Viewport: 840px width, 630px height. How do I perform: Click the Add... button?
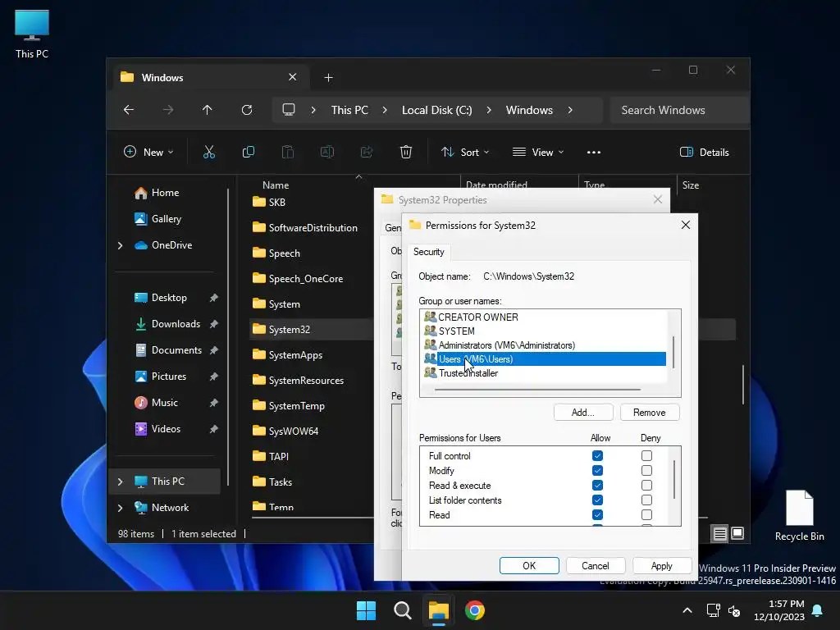(x=582, y=413)
